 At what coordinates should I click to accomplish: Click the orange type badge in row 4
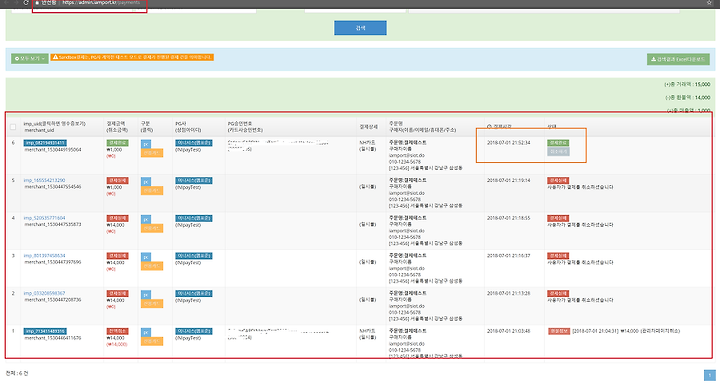point(152,228)
